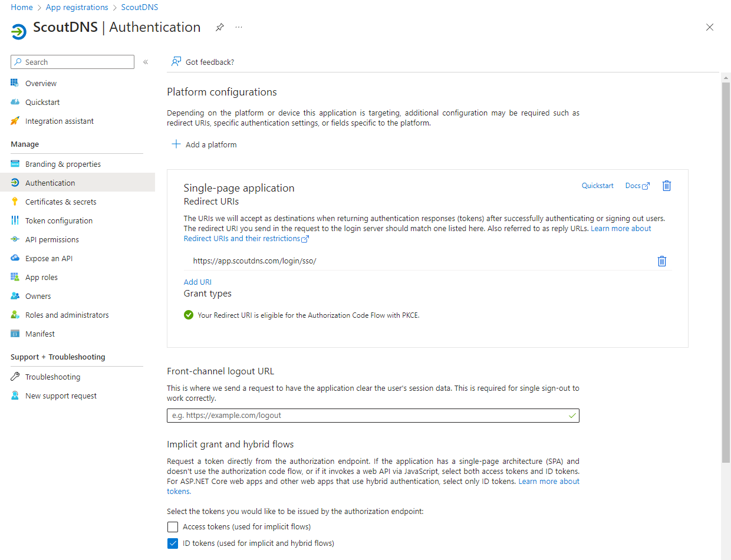
Task: Click the Token configuration bars icon
Action: (x=15, y=220)
